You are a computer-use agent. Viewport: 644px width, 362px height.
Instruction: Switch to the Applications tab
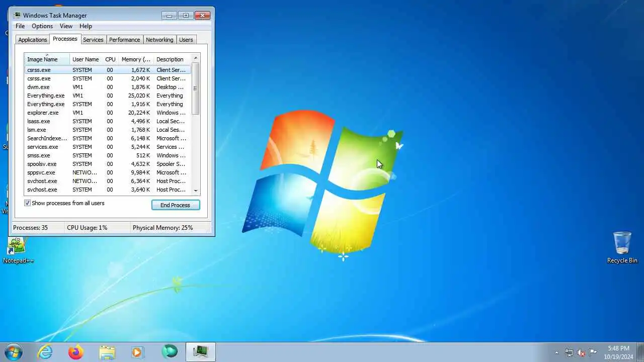(x=33, y=40)
